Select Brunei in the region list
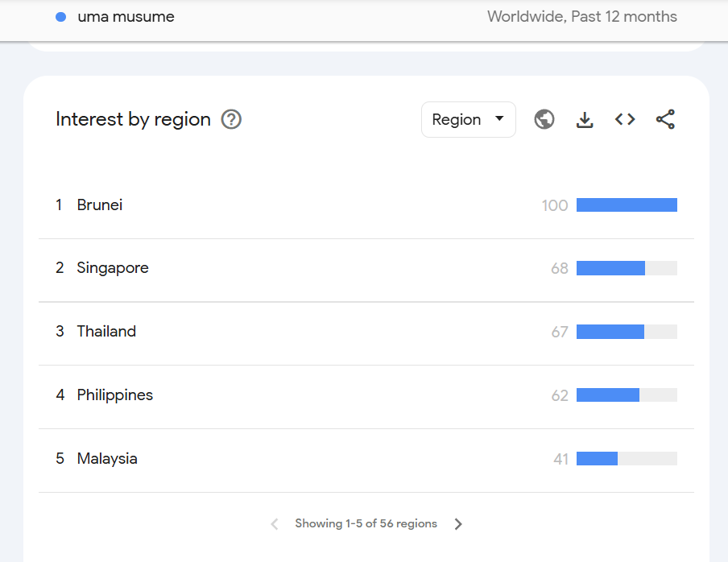Image resolution: width=728 pixels, height=562 pixels. point(366,205)
